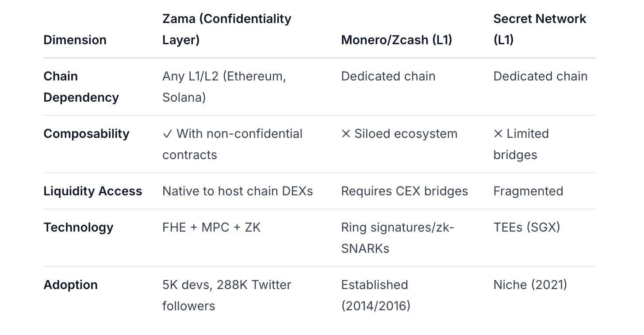Click the "Established (2014/2016)" cell
Image resolution: width=644 pixels, height=335 pixels.
coord(376,295)
